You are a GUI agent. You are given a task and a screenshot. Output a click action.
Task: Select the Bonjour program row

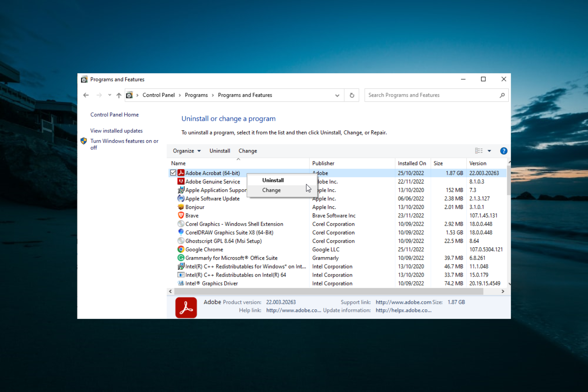(337, 207)
